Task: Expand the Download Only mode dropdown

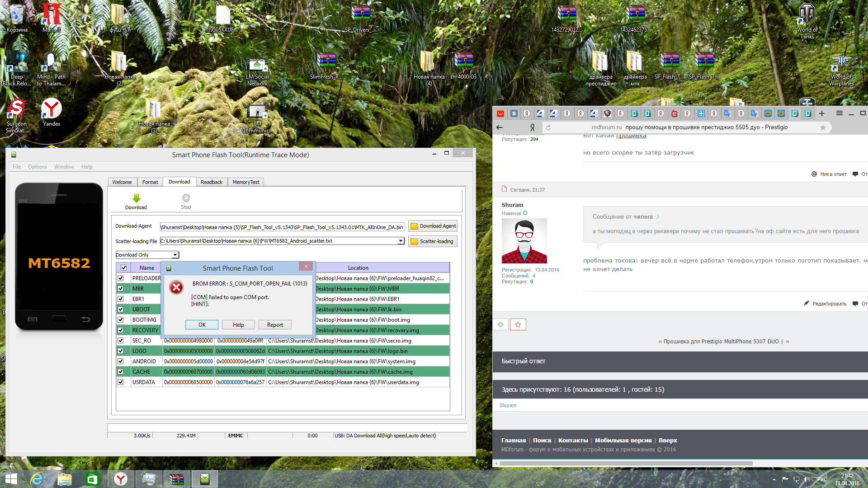Action: [x=175, y=255]
